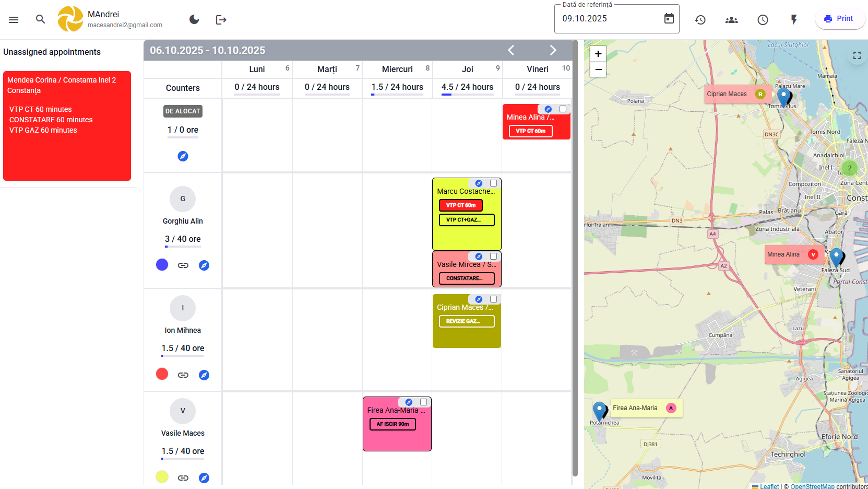Tick the checkbox on Minea Alina appointment
This screenshot has width=868, height=489.
(563, 109)
